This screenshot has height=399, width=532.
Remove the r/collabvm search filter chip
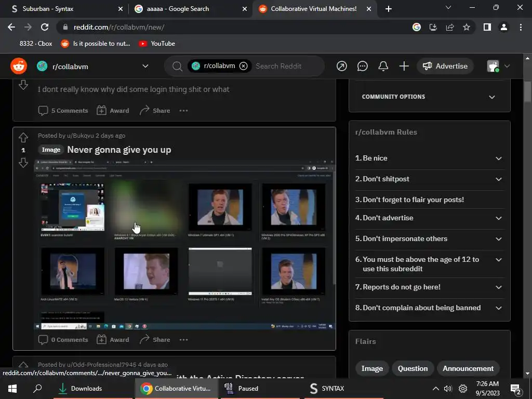(x=243, y=66)
